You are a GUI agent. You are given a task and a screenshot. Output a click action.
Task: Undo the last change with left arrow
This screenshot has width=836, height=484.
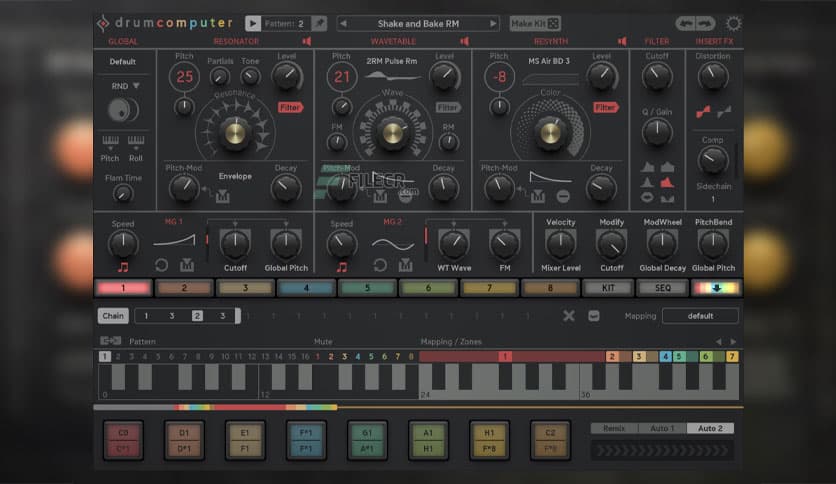(686, 23)
